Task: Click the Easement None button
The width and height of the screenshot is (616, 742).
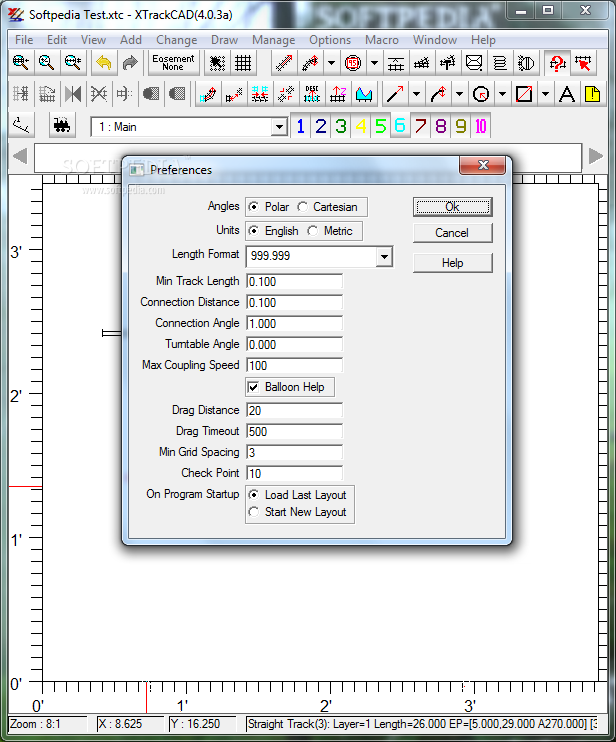Action: pos(173,62)
